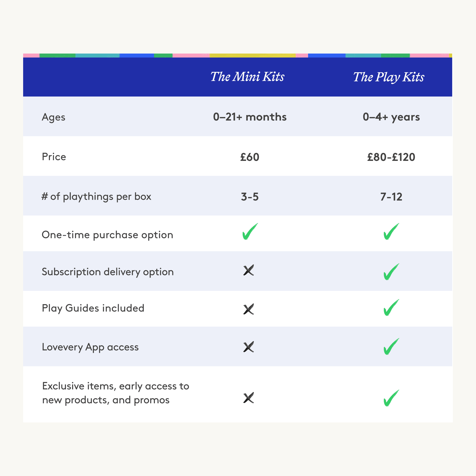Click the 0–21+ months age value
This screenshot has width=476, height=476.
click(x=250, y=117)
